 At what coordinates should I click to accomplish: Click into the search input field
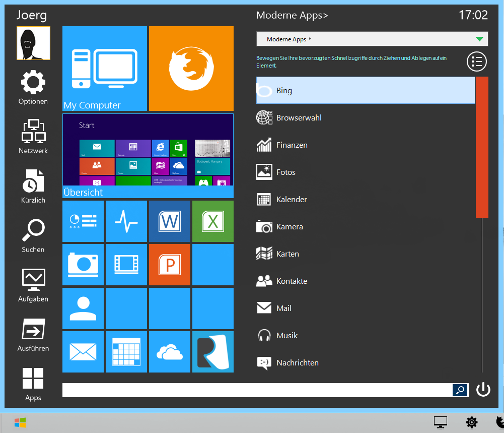[x=257, y=390]
